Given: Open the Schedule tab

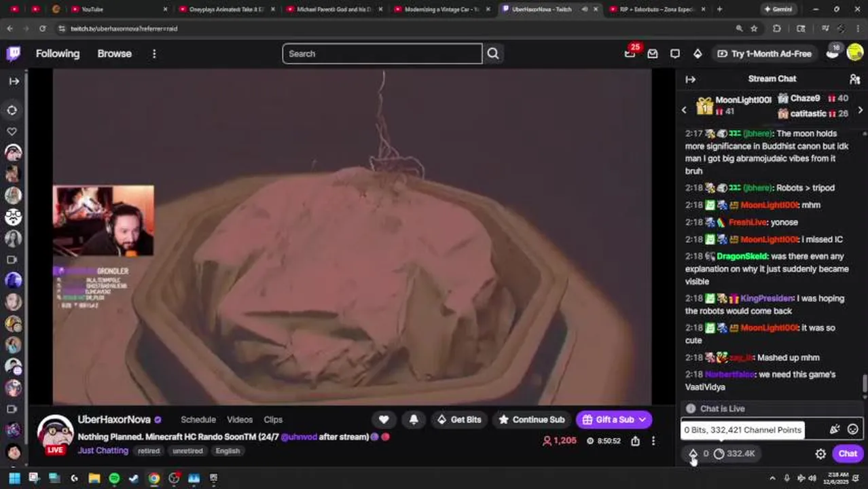Looking at the screenshot, I should [x=198, y=420].
